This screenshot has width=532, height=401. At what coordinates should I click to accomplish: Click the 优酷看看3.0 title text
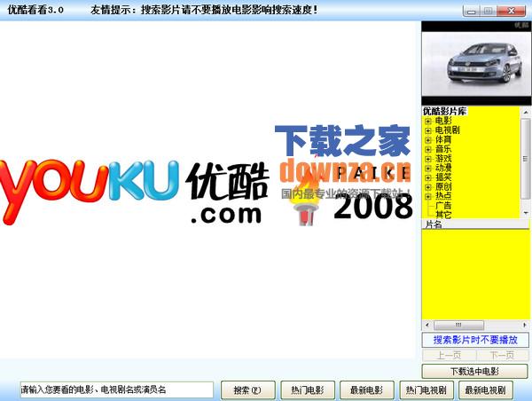point(35,10)
